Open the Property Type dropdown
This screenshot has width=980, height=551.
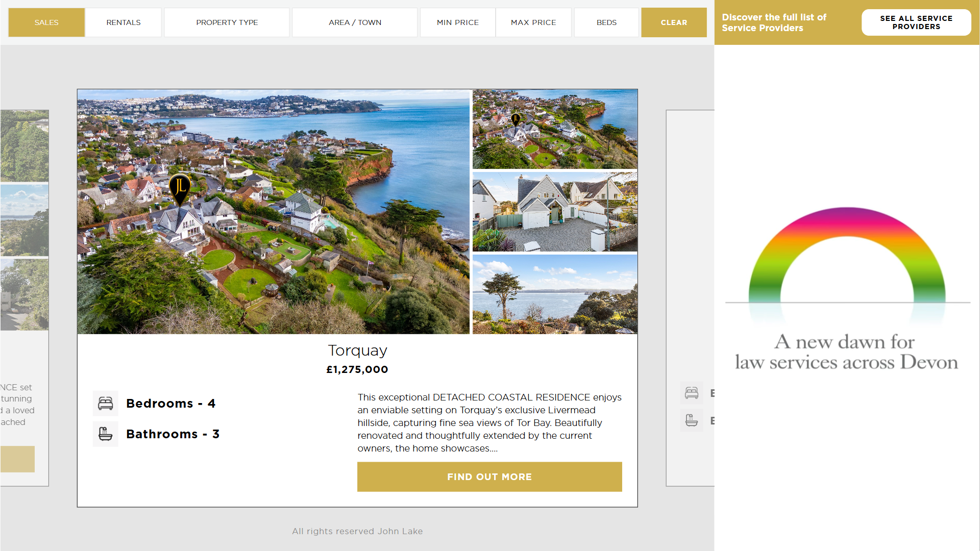tap(227, 22)
